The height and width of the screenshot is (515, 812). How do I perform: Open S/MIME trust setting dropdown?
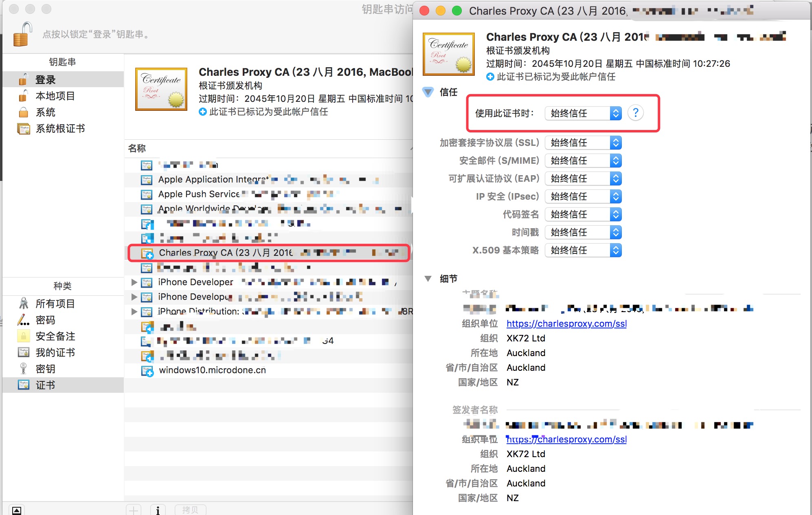pos(583,161)
